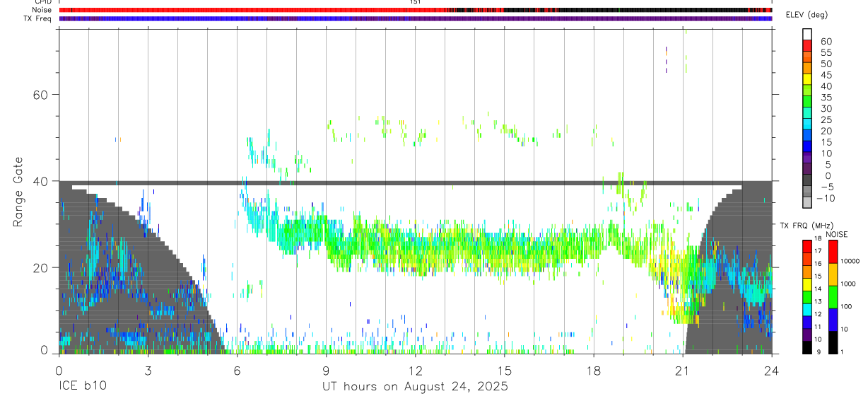Click the 15 hour tick on UT axis

505,370
